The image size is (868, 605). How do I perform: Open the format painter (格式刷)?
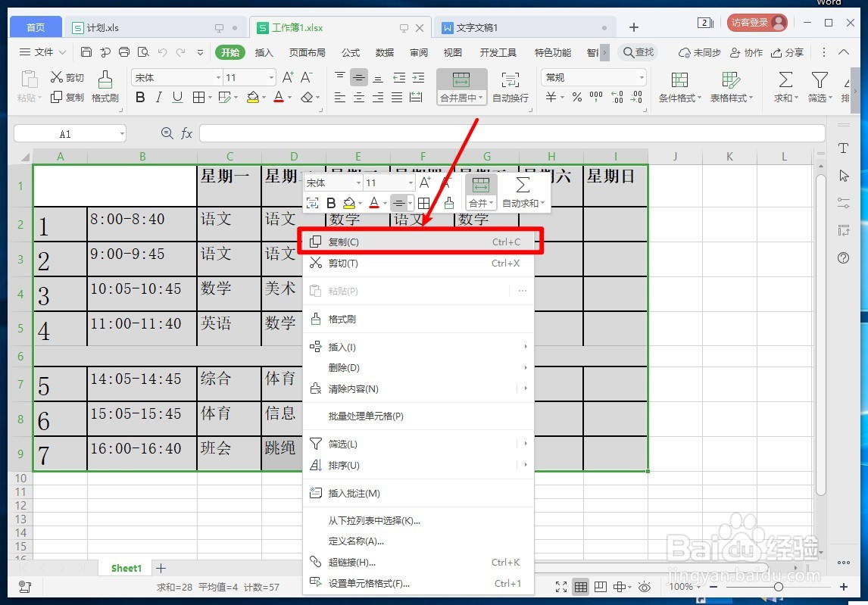(105, 87)
